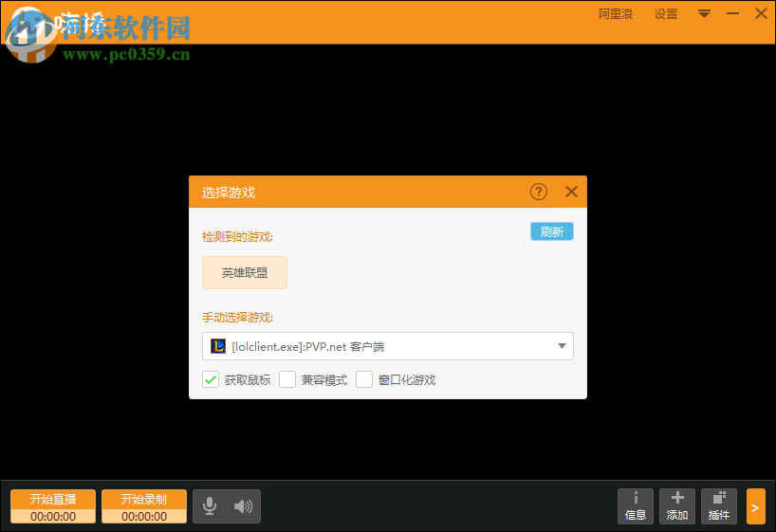Open the 信息 info panel
Screen dimensions: 776x532
click(636, 506)
